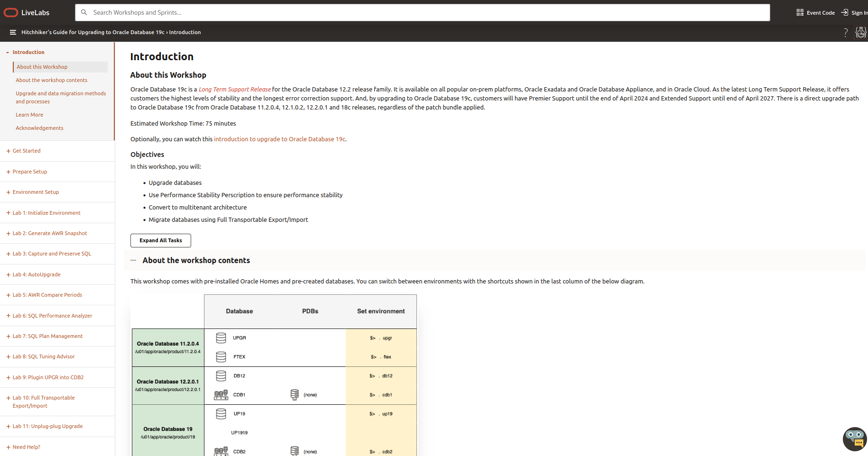Click the UP19 database icon
The width and height of the screenshot is (868, 456).
(221, 414)
